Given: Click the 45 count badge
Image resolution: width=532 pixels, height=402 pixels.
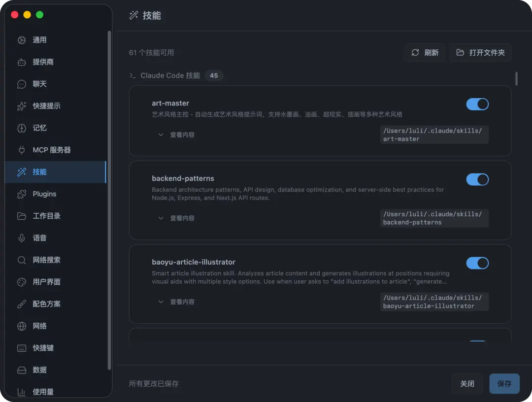Looking at the screenshot, I should 214,76.
